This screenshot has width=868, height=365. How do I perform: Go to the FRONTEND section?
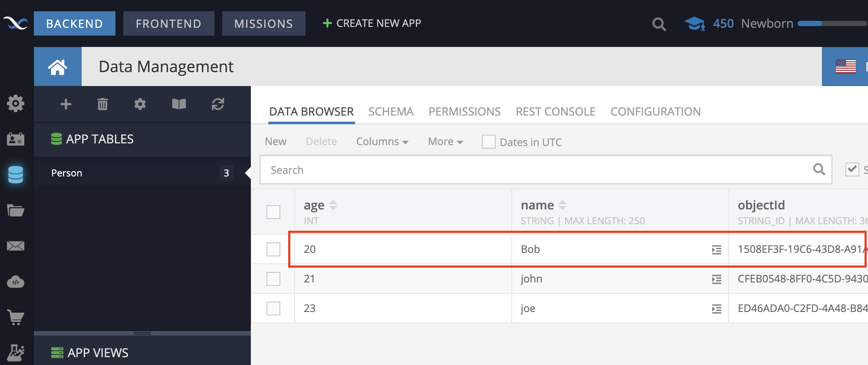click(169, 23)
